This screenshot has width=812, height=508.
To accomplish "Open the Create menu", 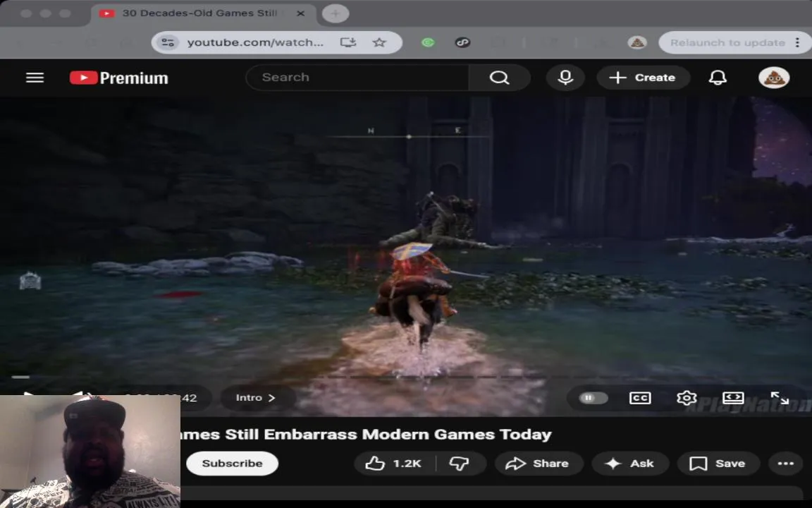I will (643, 77).
